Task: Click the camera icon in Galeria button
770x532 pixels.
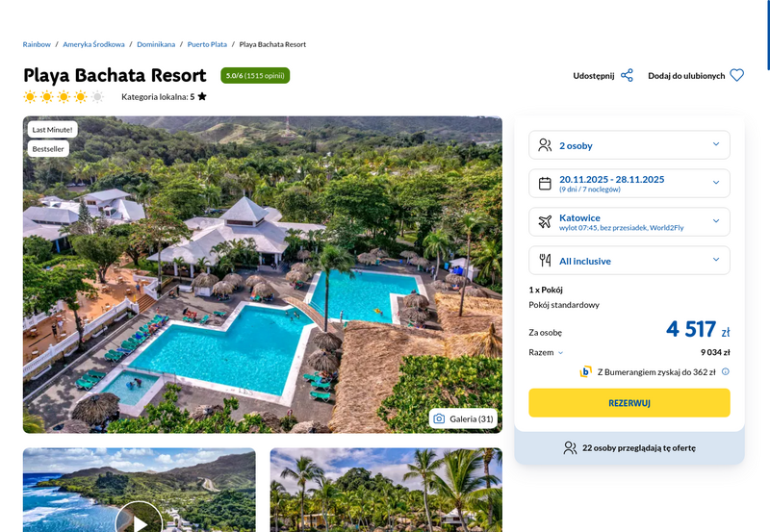Action: point(439,418)
